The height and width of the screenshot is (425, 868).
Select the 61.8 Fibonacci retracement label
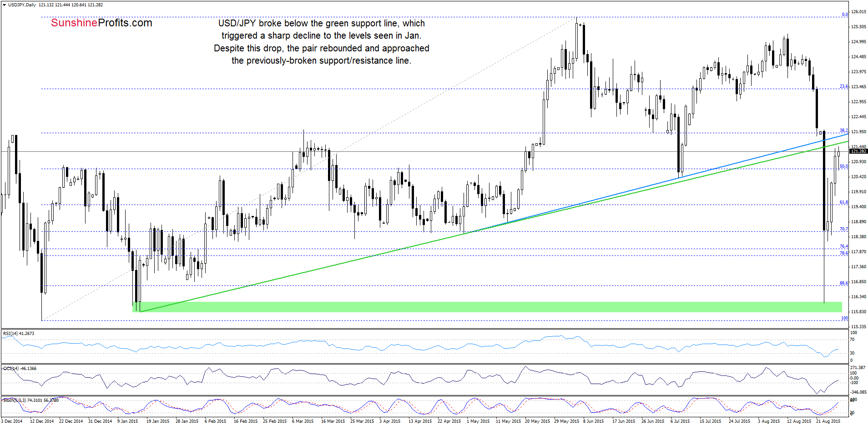[x=843, y=202]
